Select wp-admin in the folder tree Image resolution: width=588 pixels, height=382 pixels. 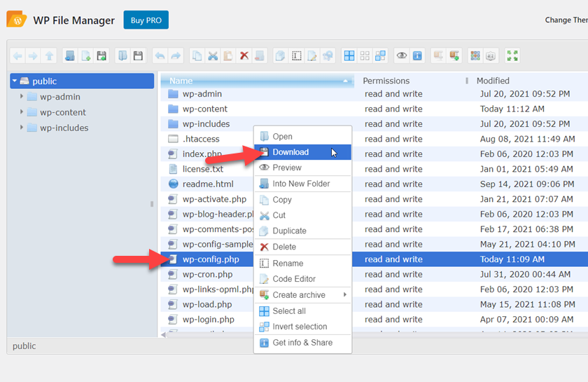(60, 97)
